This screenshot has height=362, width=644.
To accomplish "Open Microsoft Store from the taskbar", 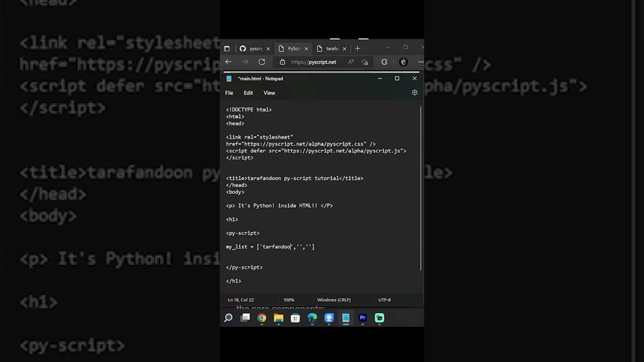I will [x=295, y=318].
